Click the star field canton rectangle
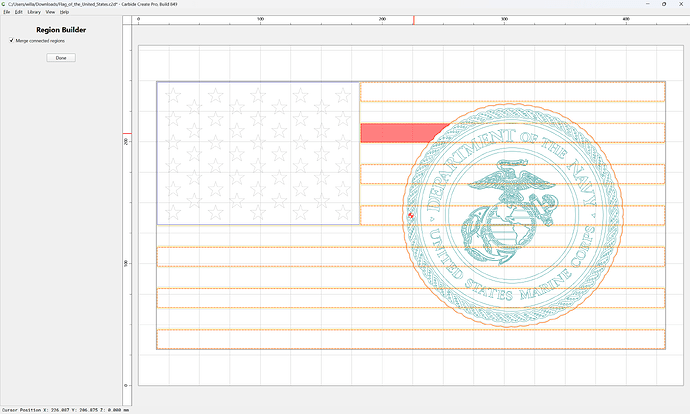The image size is (690, 414). point(258,153)
